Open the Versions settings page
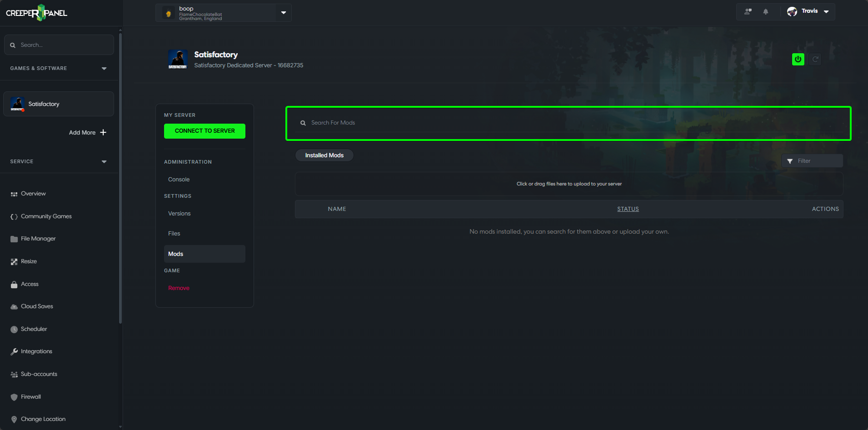The width and height of the screenshot is (868, 430). [179, 214]
